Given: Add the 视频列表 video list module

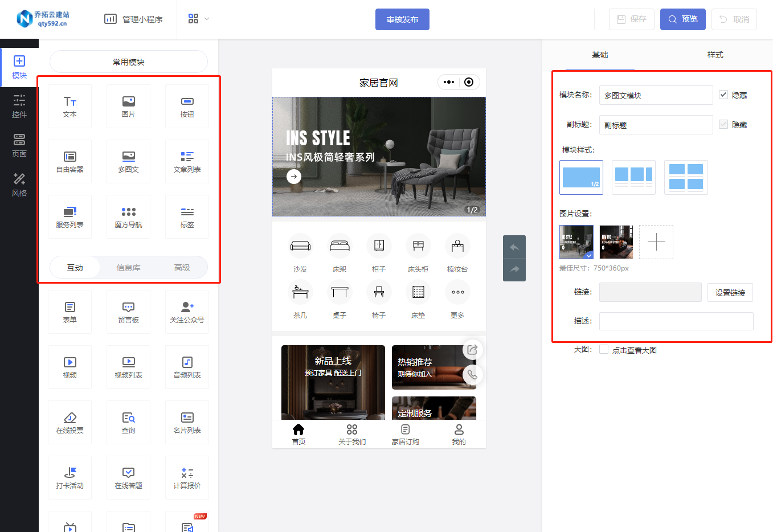Looking at the screenshot, I should (128, 367).
